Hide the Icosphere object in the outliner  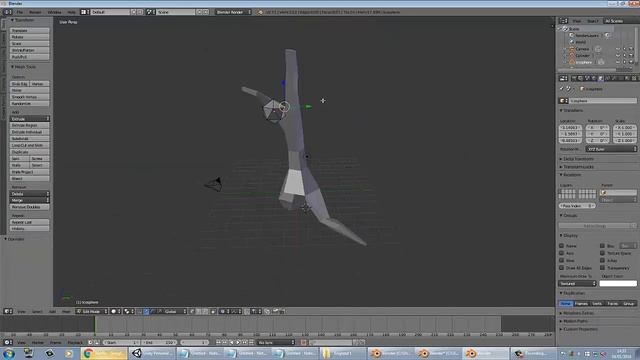coord(618,62)
